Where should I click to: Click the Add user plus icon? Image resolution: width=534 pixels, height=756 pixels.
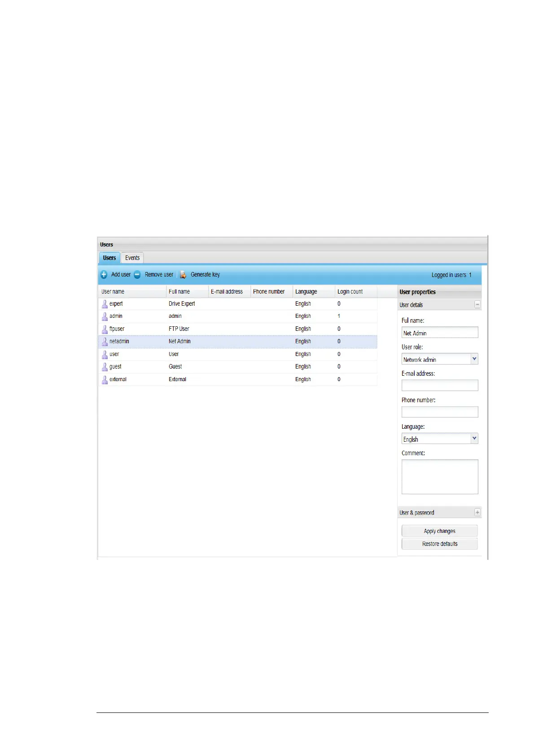click(104, 274)
